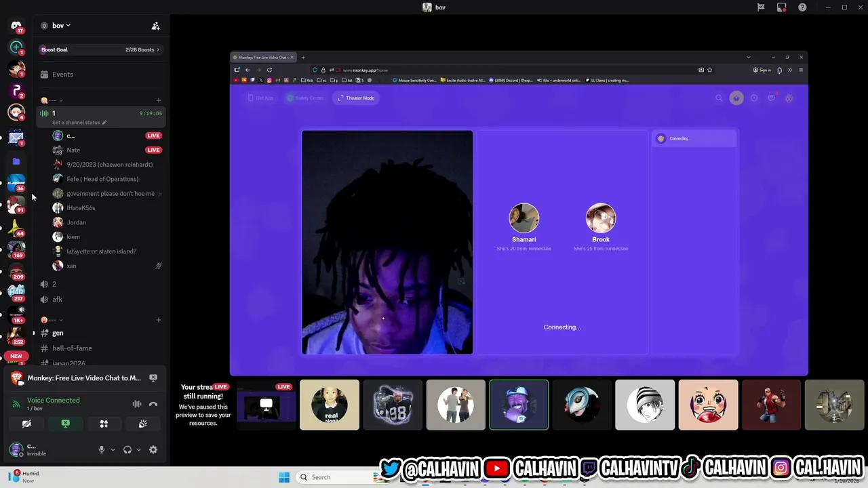Toggle screen share green button
This screenshot has width=868, height=488.
click(x=65, y=424)
